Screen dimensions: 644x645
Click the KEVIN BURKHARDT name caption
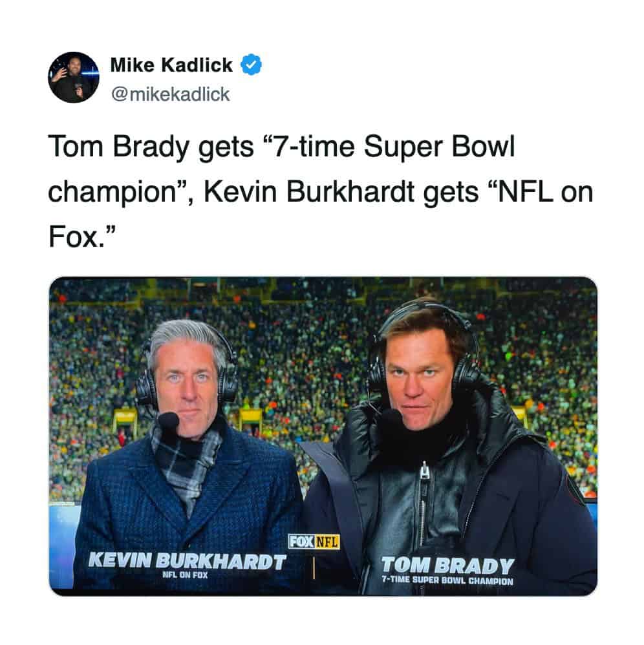tap(187, 561)
